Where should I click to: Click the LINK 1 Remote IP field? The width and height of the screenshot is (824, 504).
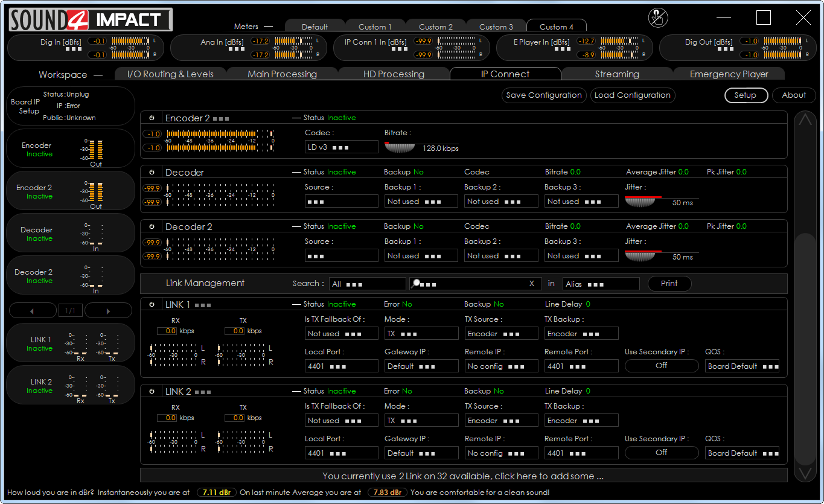(501, 366)
